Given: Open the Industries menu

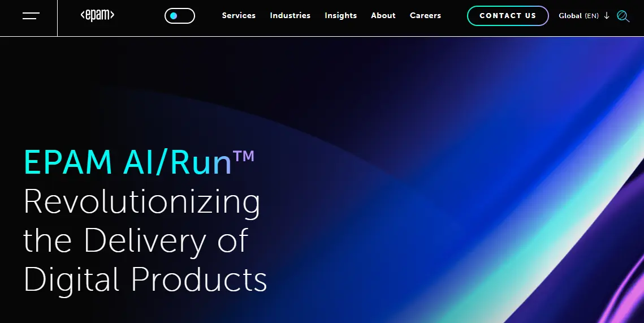Looking at the screenshot, I should tap(290, 16).
